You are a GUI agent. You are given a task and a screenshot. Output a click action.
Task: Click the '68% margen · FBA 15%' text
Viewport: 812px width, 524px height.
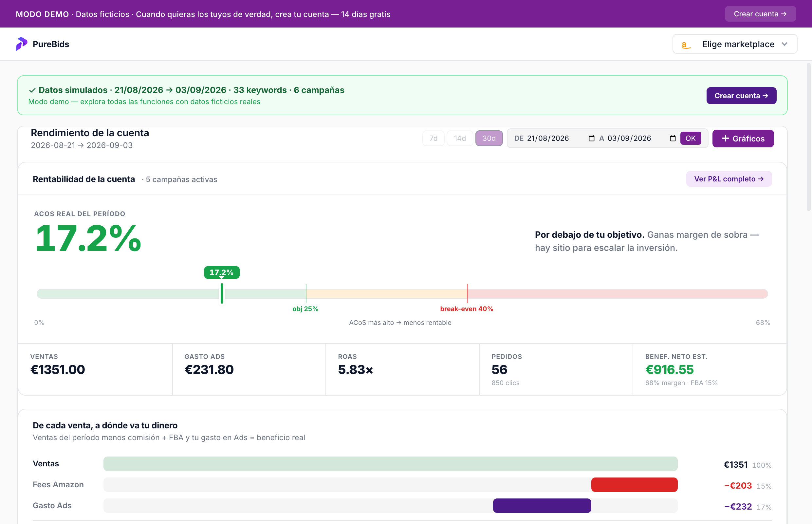click(x=681, y=383)
